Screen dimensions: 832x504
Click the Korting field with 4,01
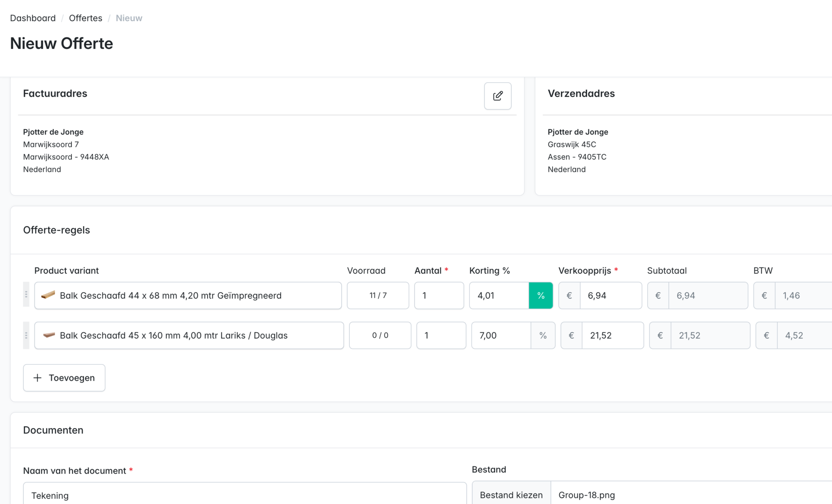tap(499, 296)
